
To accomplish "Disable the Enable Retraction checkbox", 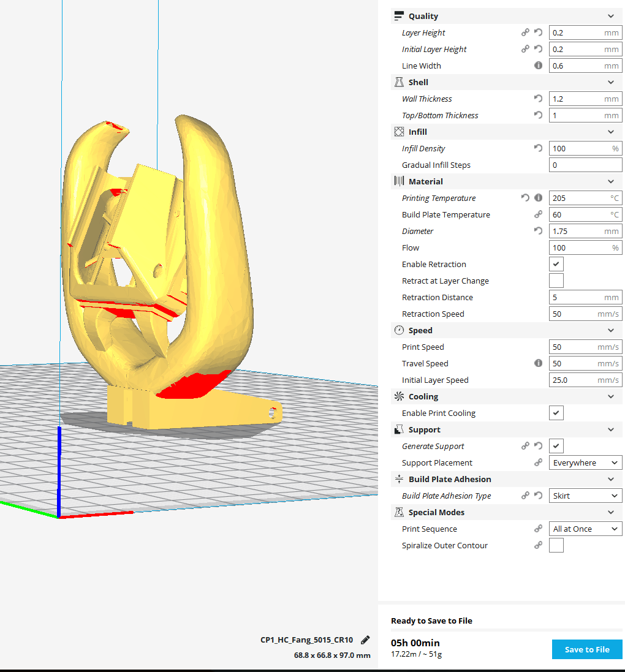I will (x=556, y=264).
